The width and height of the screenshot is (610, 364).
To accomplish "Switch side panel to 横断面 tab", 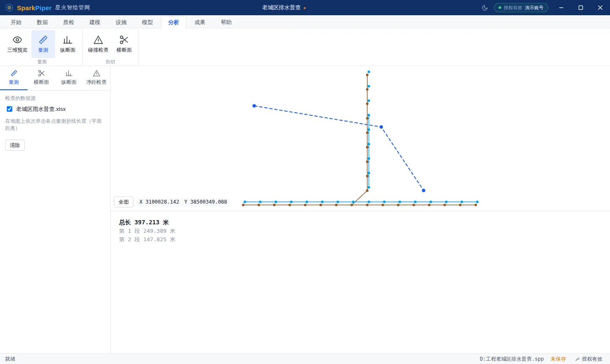I will [x=42, y=78].
